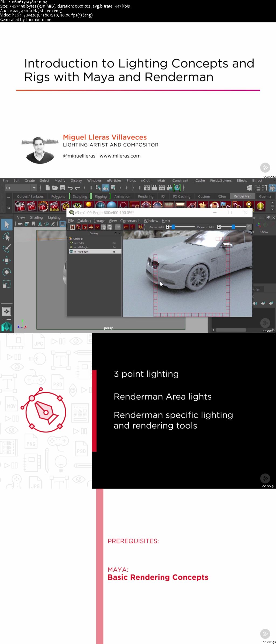Click the Gamma value input field
Image resolution: width=276 pixels, height=644 pixels.
click(x=161, y=227)
